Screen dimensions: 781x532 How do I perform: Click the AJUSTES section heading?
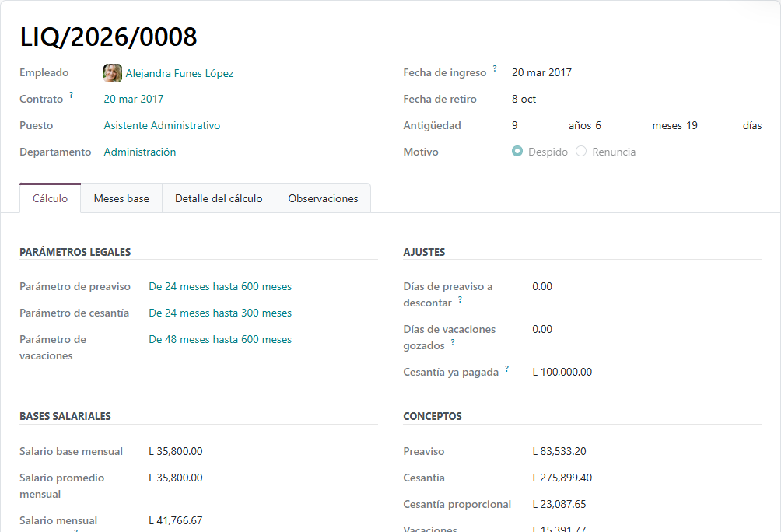[425, 252]
